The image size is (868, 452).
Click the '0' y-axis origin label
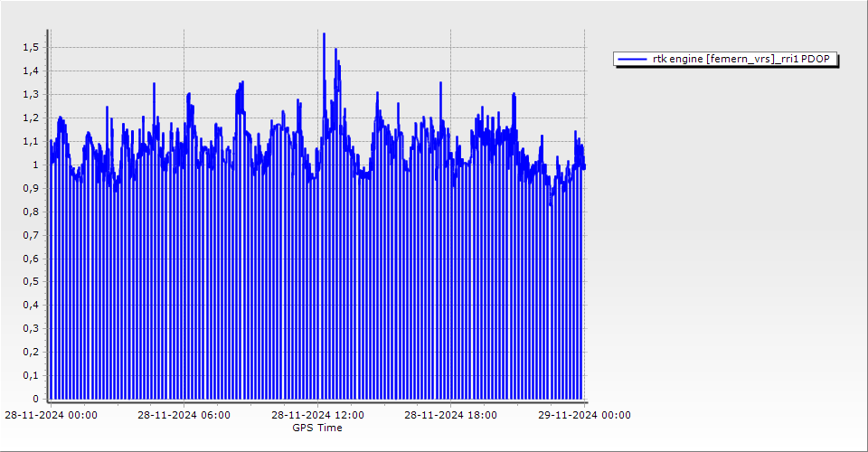pos(35,399)
